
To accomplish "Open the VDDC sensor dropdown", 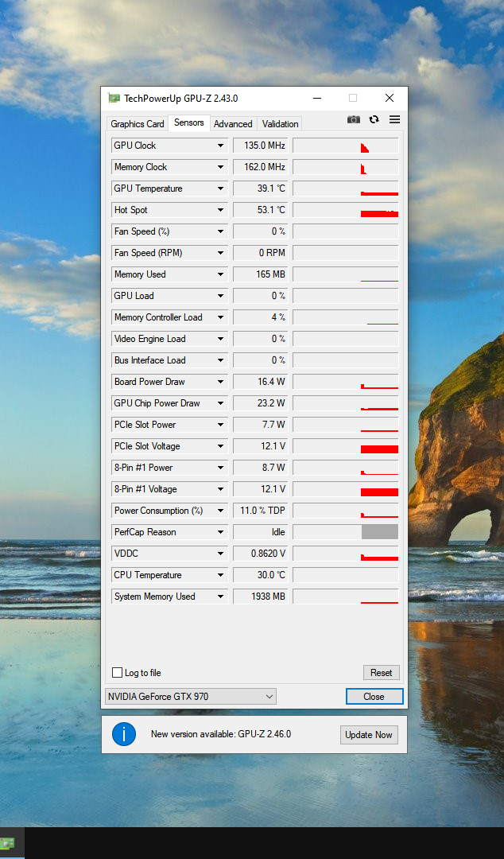I will 220,554.
